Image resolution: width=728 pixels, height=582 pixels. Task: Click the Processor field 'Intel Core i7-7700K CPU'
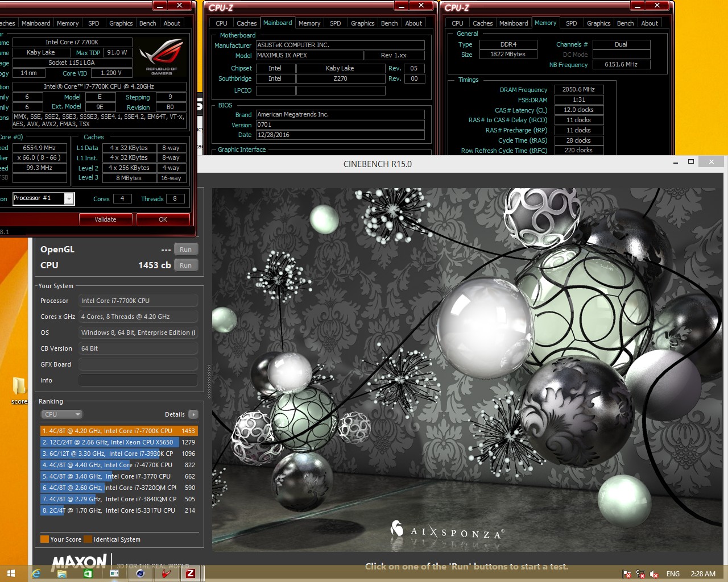click(138, 301)
